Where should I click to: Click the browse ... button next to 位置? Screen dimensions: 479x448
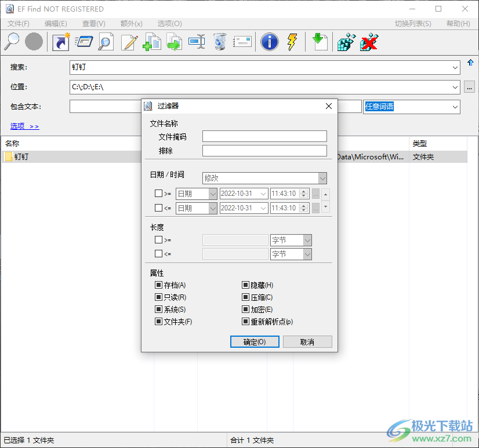coord(469,87)
